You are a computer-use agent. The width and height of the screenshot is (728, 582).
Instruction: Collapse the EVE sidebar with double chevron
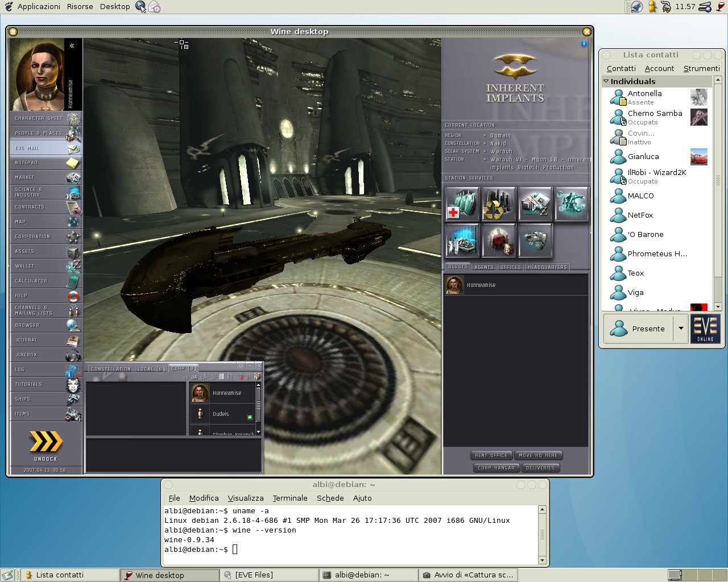[x=72, y=45]
